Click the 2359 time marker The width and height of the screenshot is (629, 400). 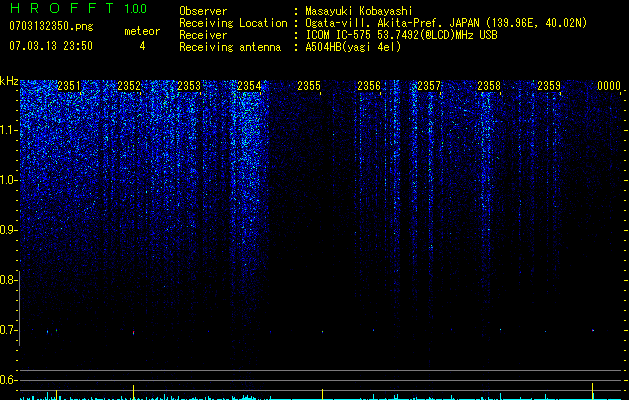549,86
